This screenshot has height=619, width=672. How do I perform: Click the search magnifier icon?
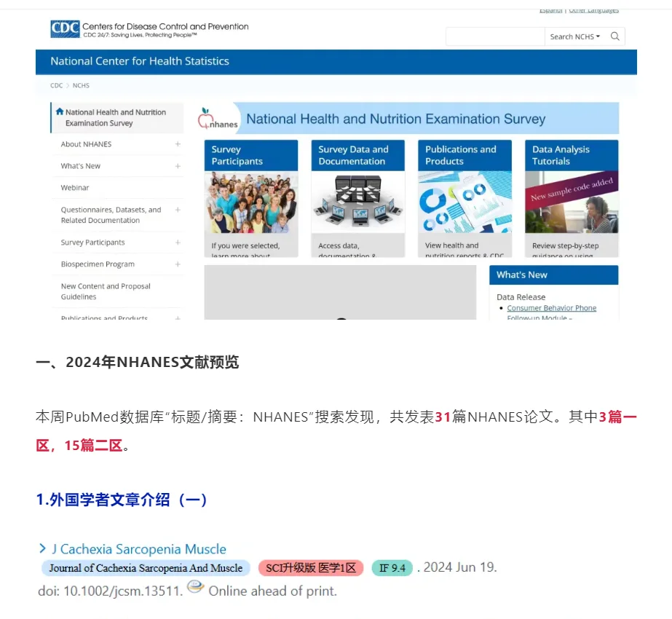[615, 36]
